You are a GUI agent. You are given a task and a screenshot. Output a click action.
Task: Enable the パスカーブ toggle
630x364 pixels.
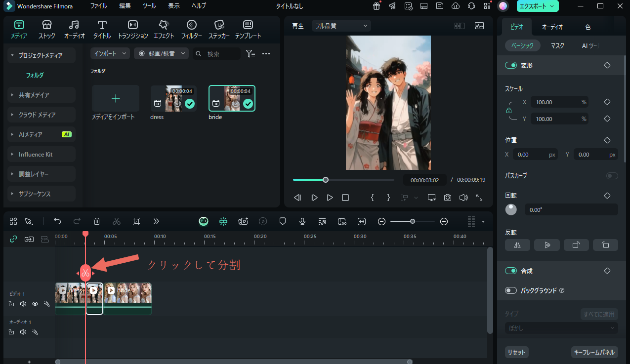click(612, 176)
